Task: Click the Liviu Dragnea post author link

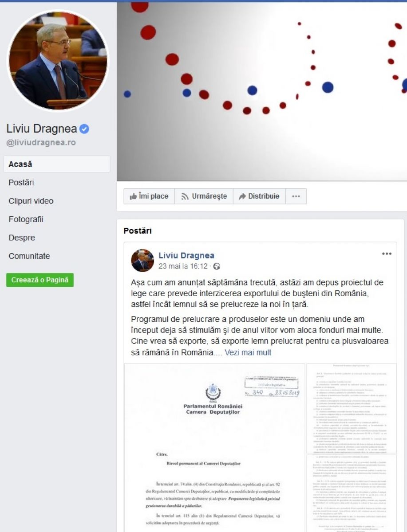Action: point(186,255)
